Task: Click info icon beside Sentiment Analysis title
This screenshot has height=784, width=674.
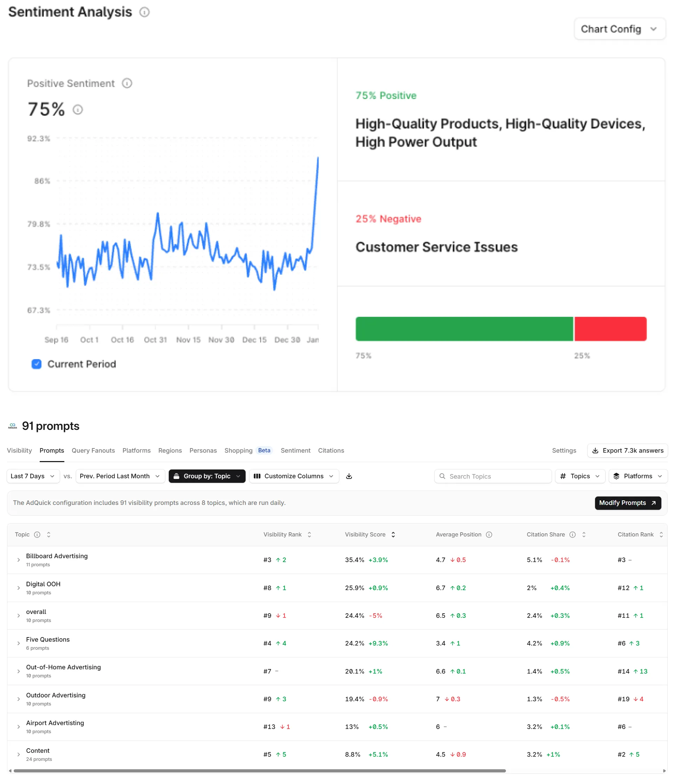Action: (144, 12)
